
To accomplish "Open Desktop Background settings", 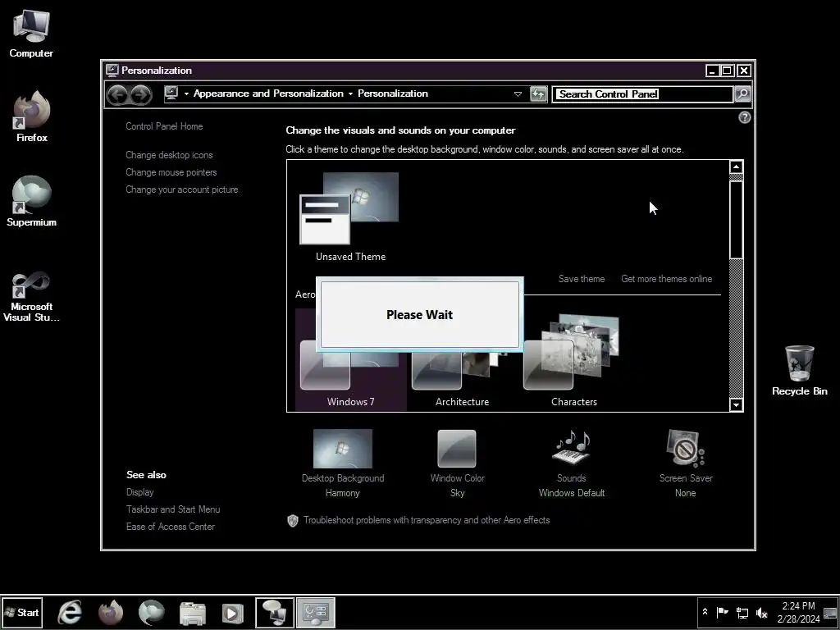I will 343,463.
